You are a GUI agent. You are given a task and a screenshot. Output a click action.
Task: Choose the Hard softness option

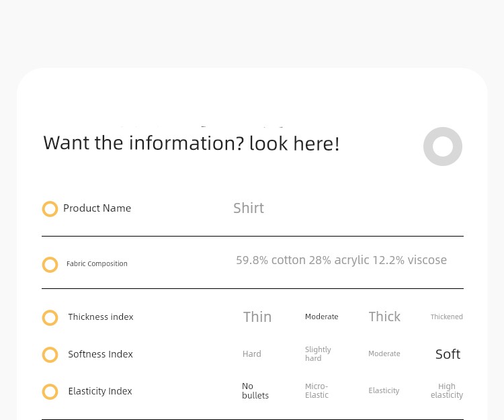[x=252, y=353]
